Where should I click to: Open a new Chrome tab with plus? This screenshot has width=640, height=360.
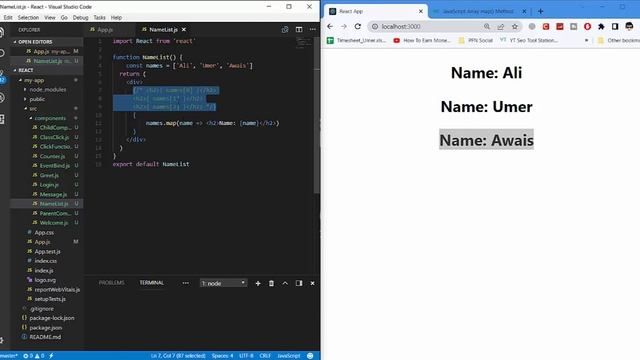540,11
